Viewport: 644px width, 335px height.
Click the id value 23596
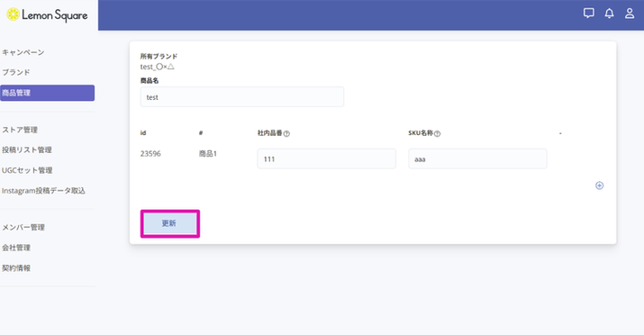[x=150, y=153]
